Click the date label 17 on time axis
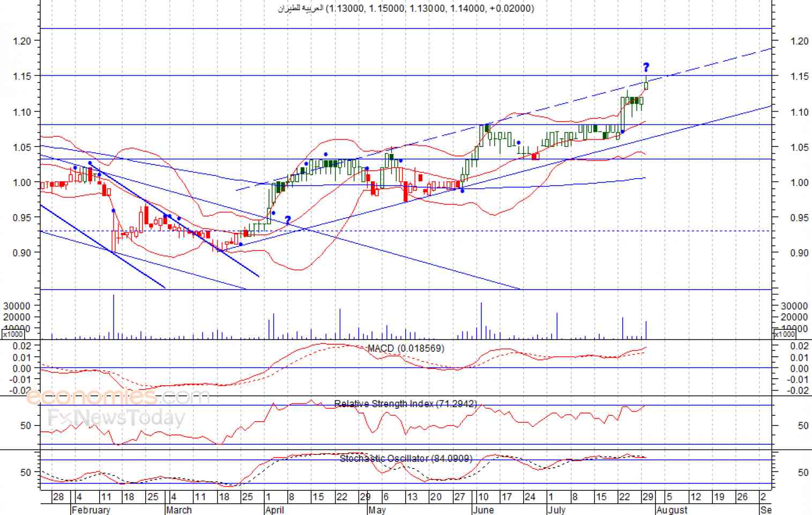The height and width of the screenshot is (515, 812). (x=506, y=497)
